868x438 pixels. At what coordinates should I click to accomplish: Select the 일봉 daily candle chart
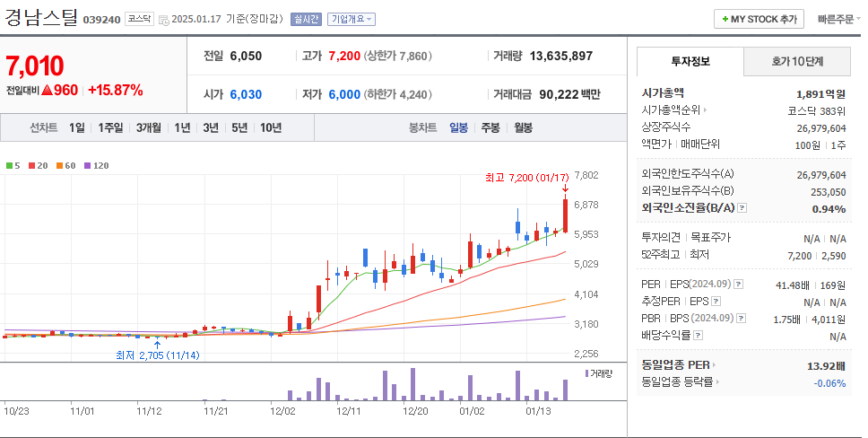[458, 127]
